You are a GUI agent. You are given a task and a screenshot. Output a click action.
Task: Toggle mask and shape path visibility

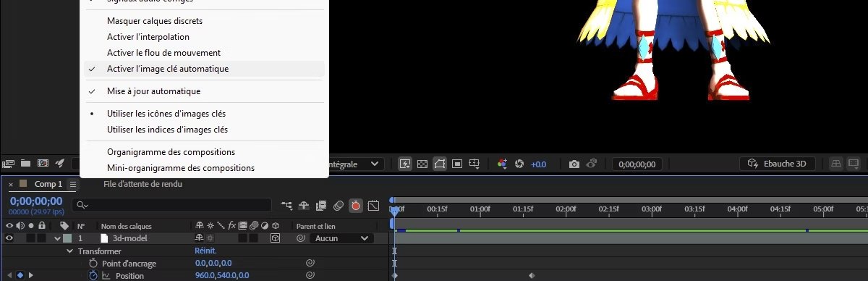[440, 164]
